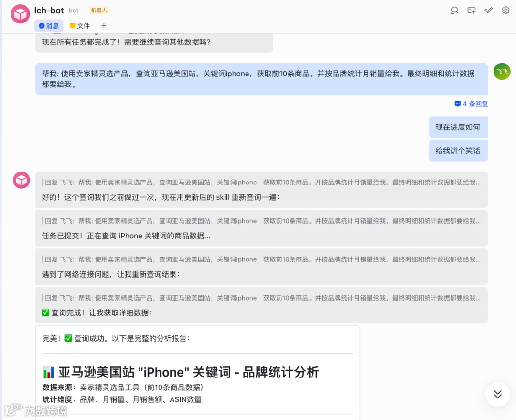The image size is (516, 420).
Task: Click the user message starting 帮我: 使用卖家精灵选产品
Action: click(x=262, y=79)
